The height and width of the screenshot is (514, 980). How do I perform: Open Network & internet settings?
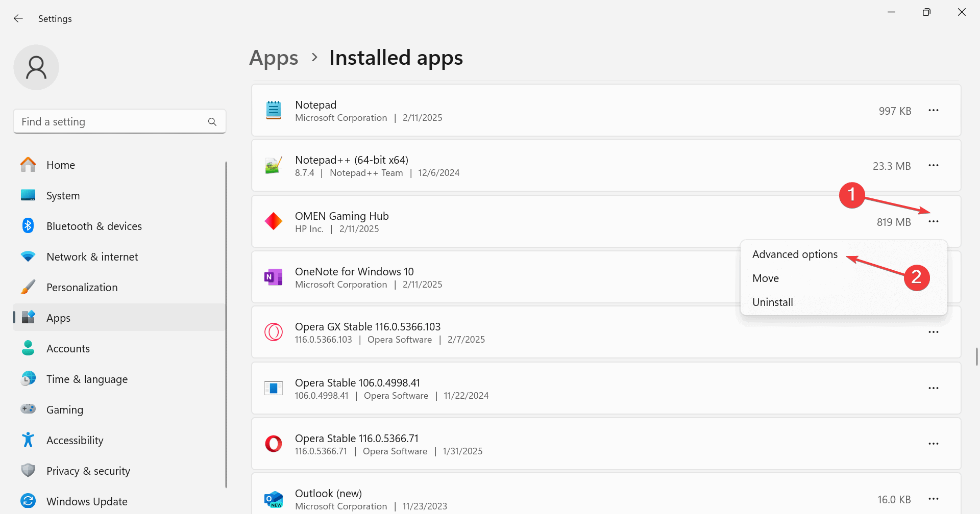(119, 256)
